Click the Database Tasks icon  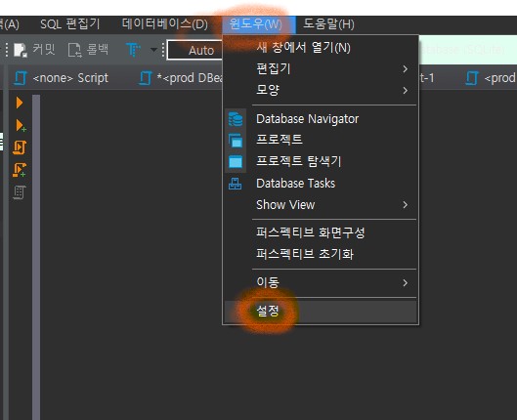point(236,184)
